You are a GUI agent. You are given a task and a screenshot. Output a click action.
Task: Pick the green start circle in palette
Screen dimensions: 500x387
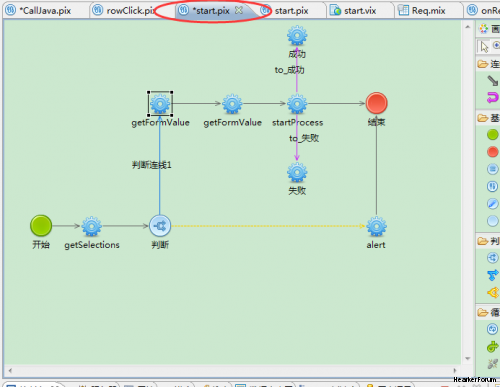[x=493, y=135]
